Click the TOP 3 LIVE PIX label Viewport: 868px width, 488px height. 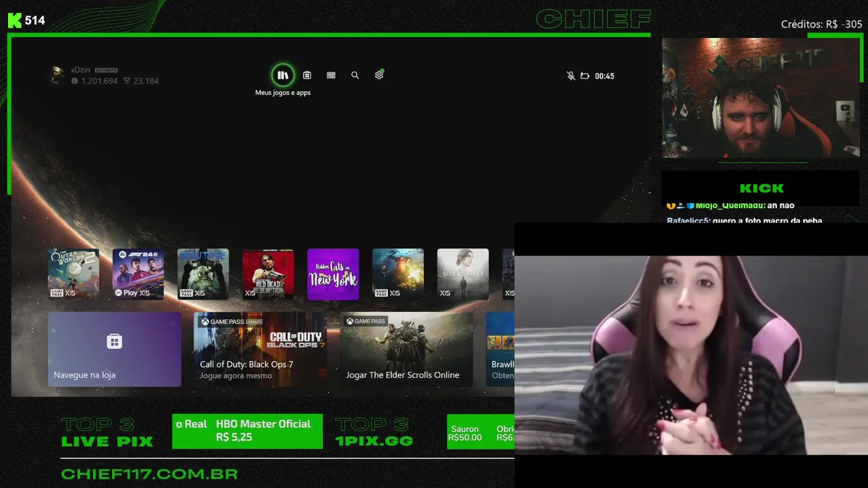tap(107, 432)
